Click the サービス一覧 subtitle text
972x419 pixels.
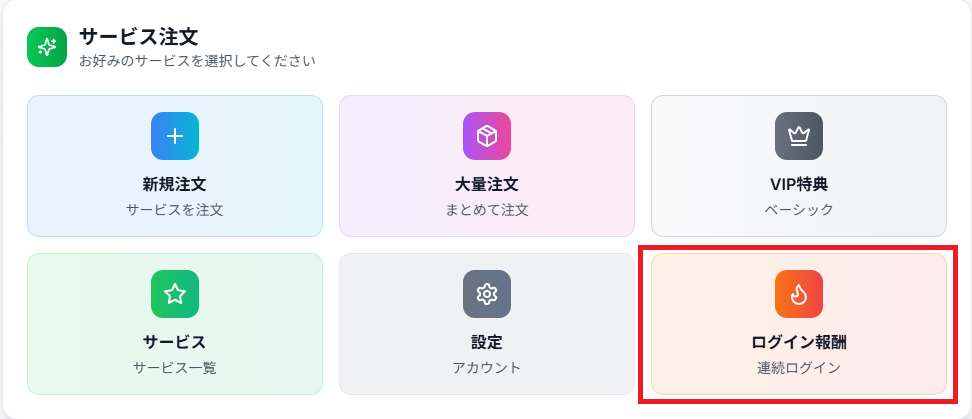point(175,368)
